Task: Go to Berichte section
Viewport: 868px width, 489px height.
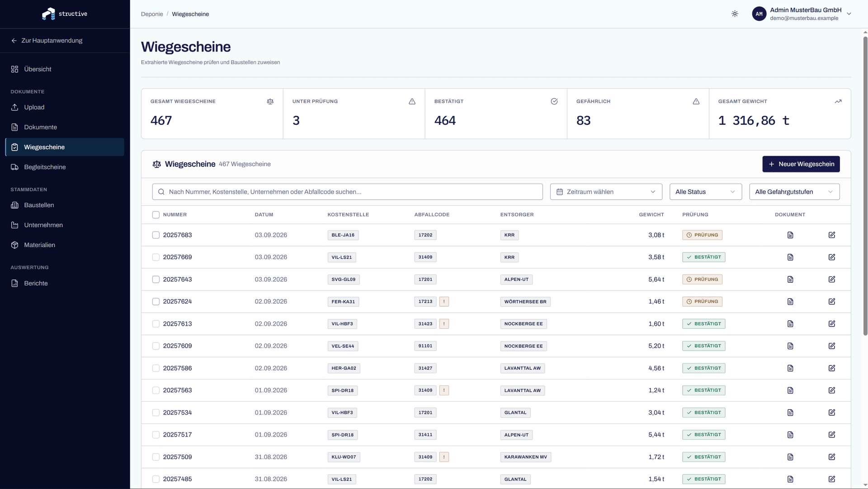Action: [65, 283]
